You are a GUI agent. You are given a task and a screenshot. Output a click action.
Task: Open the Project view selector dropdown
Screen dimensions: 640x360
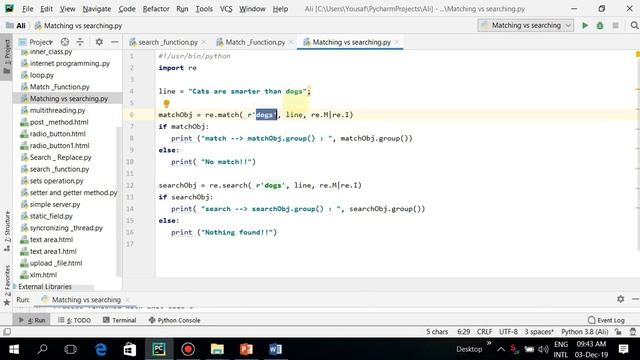(36, 42)
